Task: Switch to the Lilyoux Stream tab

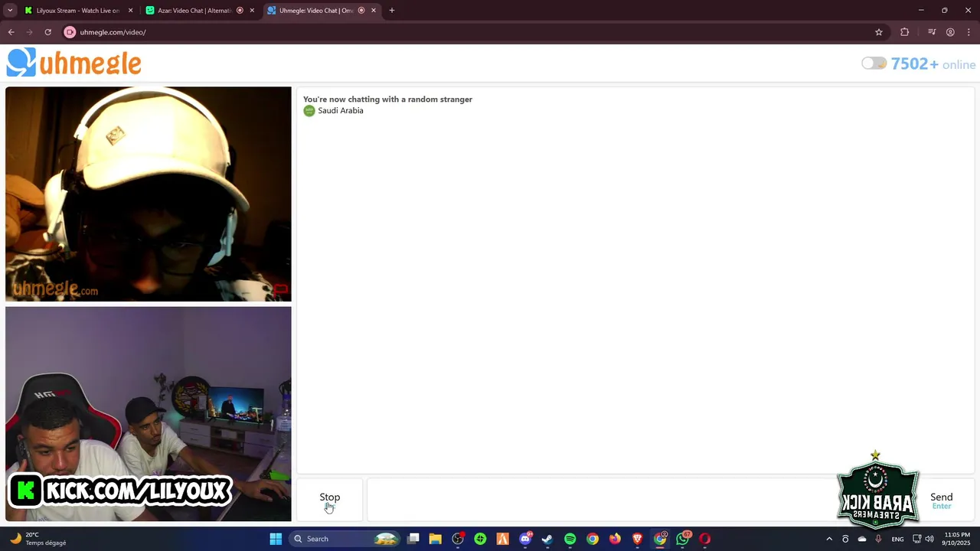Action: pyautogui.click(x=77, y=11)
